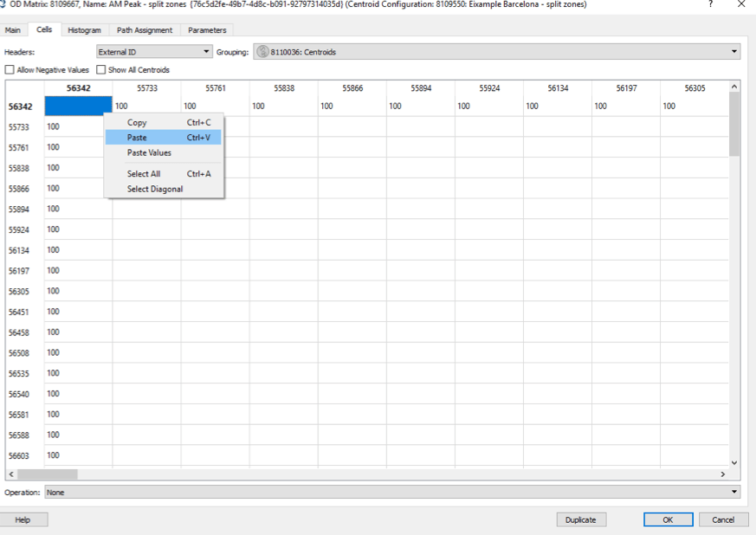Screen dimensions: 756x535
Task: Select column header 56305
Action: pyautogui.click(x=695, y=88)
